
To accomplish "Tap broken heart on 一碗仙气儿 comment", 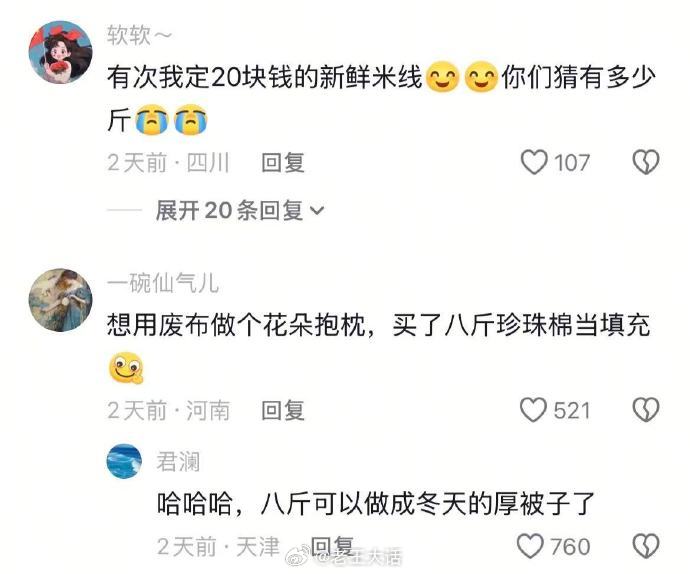I will [646, 410].
